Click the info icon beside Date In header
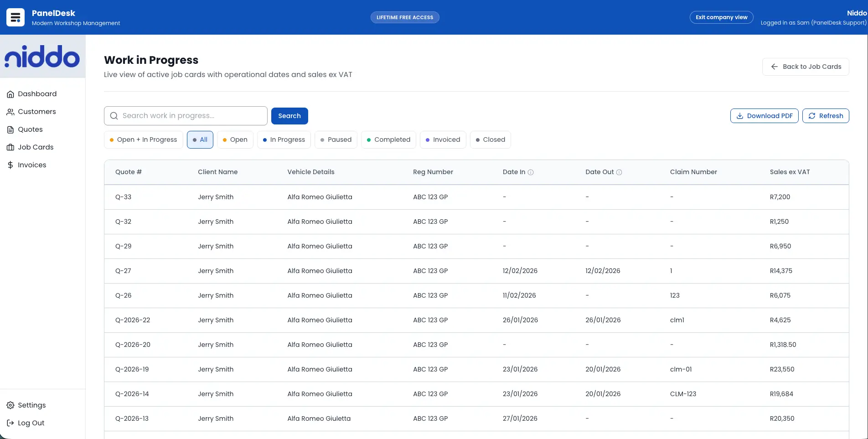The height and width of the screenshot is (439, 868). [531, 172]
